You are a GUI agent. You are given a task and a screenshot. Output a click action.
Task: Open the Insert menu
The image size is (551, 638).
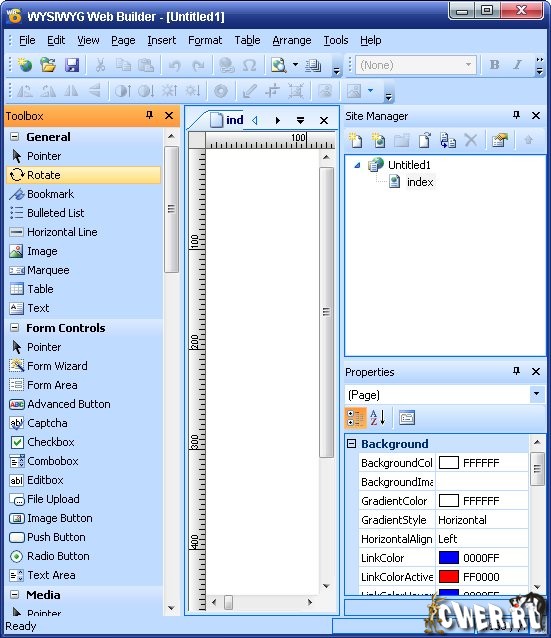coord(162,40)
